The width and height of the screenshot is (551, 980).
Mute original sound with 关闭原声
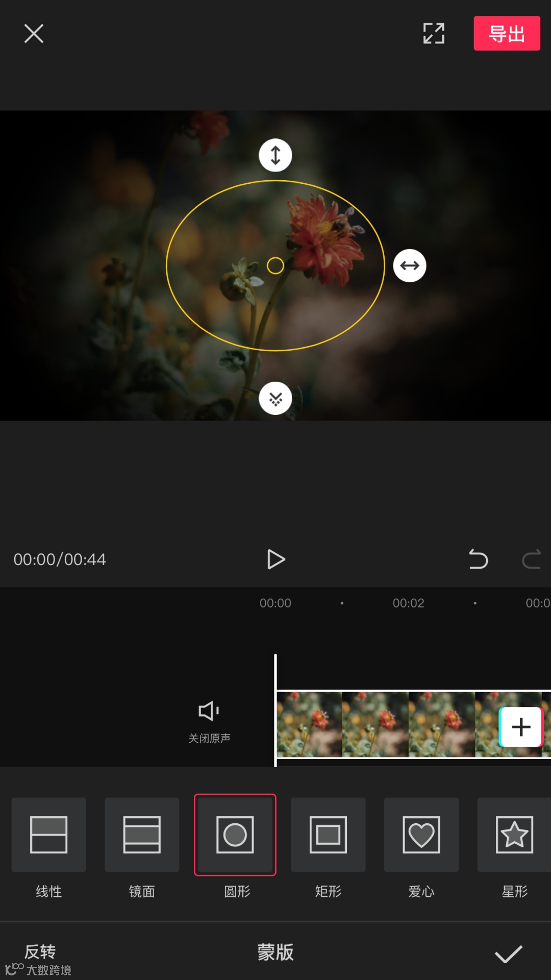coord(209,722)
